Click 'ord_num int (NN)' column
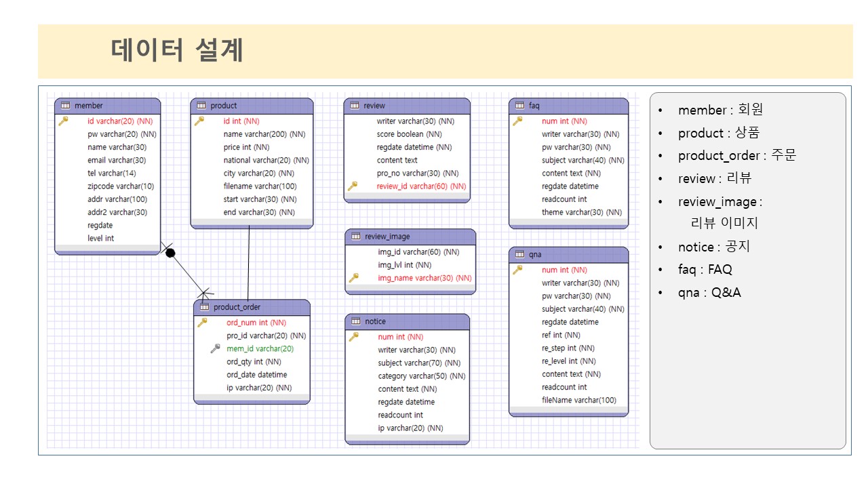The image size is (868, 488). (256, 323)
